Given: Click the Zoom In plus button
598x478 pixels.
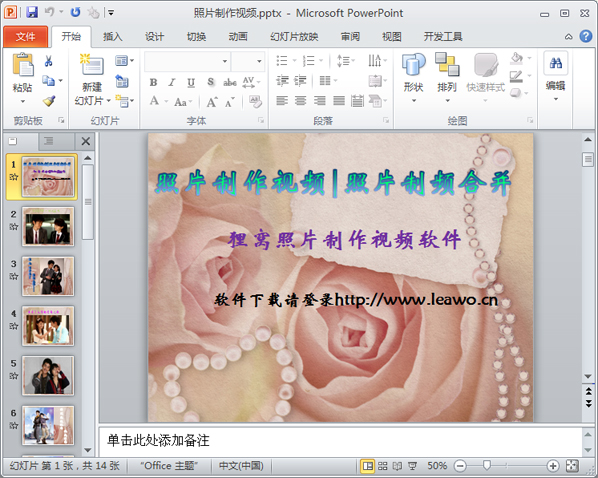Looking at the screenshot, I should pos(553,466).
